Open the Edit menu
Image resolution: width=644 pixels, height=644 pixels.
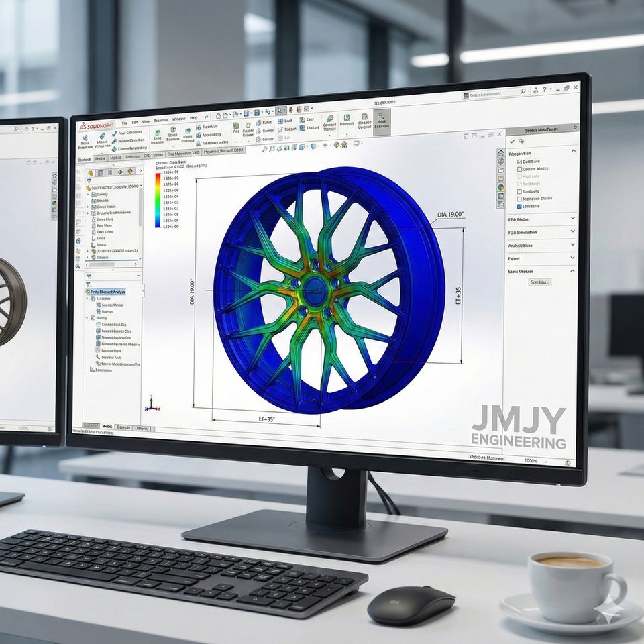pos(135,122)
